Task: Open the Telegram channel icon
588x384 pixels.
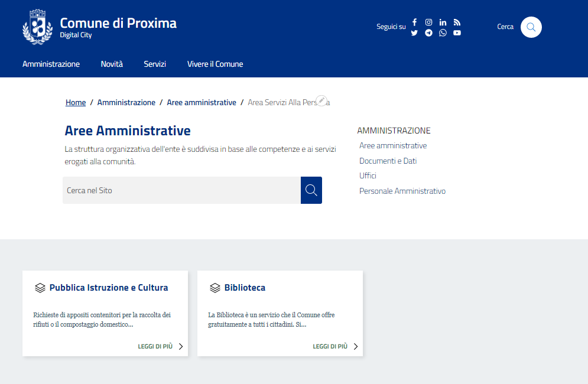Action: point(428,33)
